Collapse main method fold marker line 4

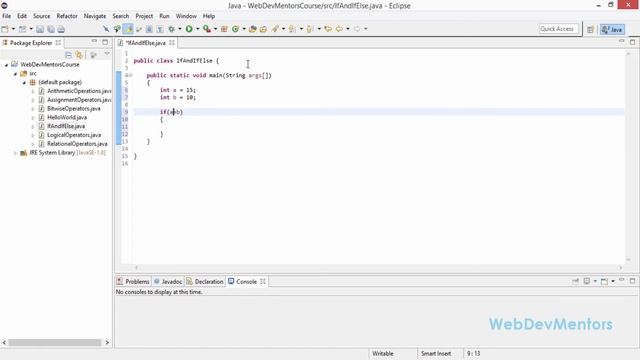click(x=130, y=76)
